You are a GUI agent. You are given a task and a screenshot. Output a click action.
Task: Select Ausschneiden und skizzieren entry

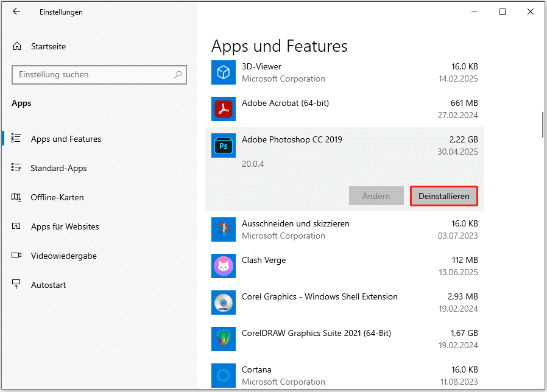point(345,229)
